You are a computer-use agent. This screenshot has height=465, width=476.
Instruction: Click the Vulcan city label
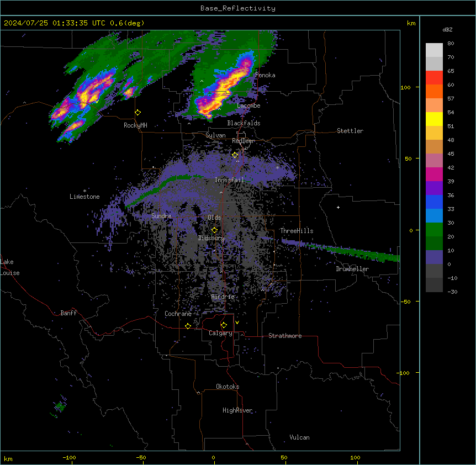click(x=299, y=437)
